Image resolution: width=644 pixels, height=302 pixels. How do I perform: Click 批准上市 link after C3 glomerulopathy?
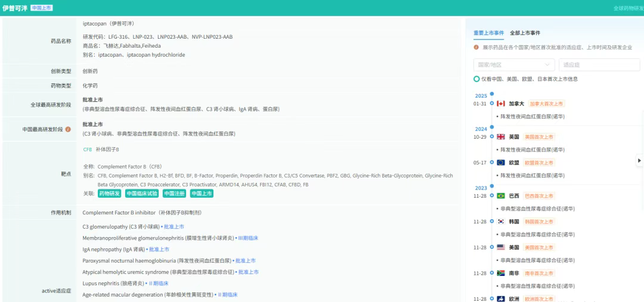tap(174, 226)
